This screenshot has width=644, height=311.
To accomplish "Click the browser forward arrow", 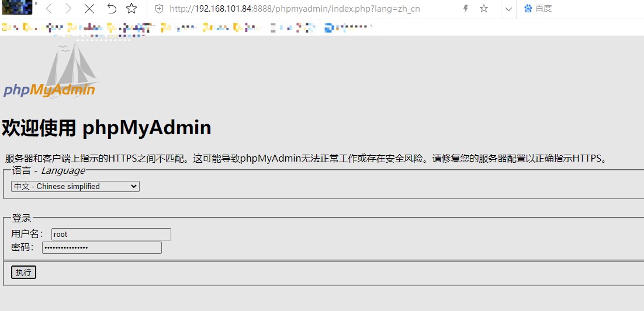I will [68, 9].
